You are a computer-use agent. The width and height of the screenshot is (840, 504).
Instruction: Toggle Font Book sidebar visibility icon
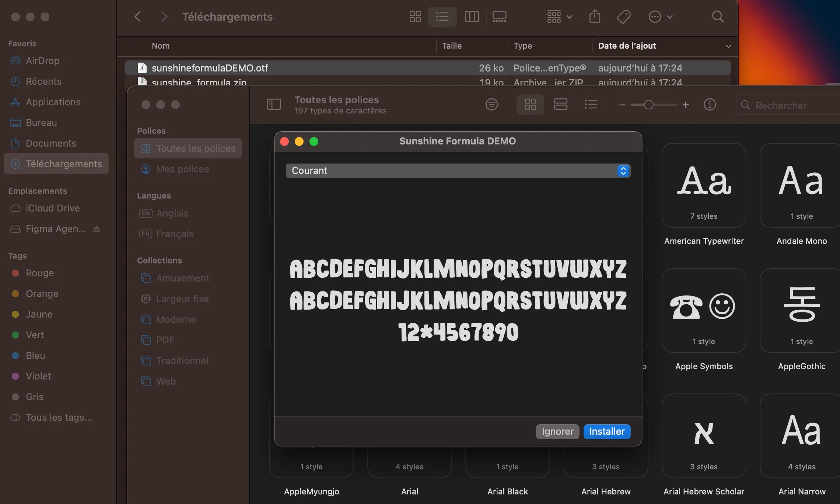[x=274, y=105]
